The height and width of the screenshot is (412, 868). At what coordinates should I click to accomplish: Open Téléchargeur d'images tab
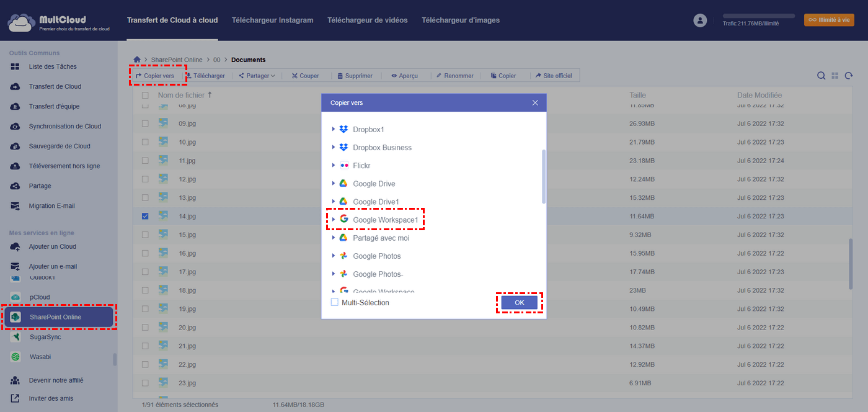point(461,20)
